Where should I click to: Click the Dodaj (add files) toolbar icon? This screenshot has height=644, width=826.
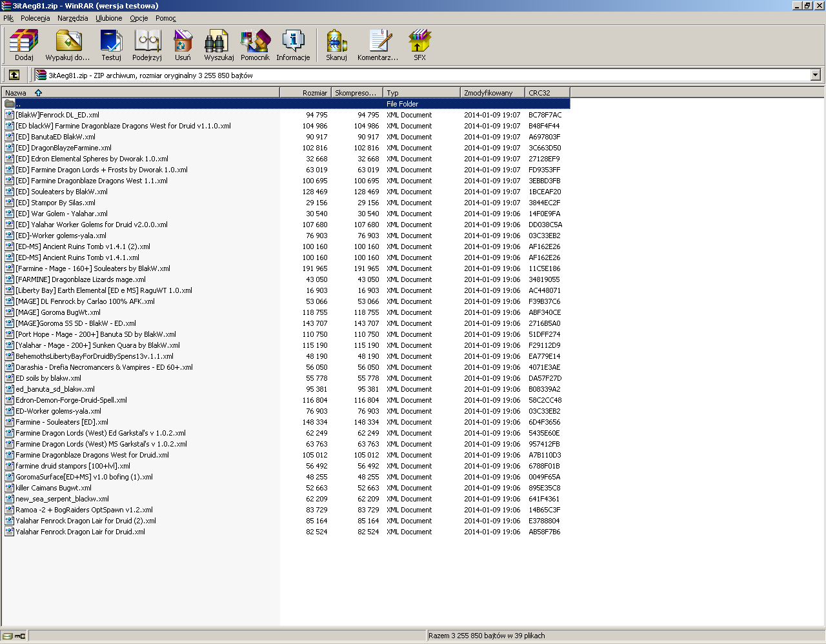(24, 45)
